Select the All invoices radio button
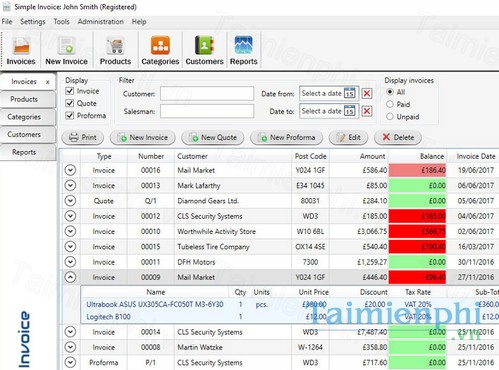The image size is (499, 370). coord(390,92)
